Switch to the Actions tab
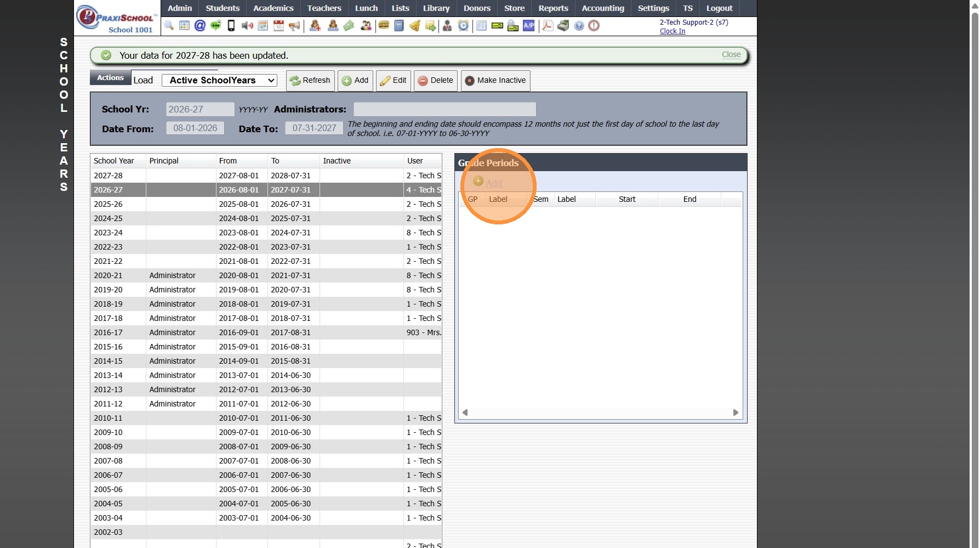Viewport: 980px width, 548px height. coord(110,78)
